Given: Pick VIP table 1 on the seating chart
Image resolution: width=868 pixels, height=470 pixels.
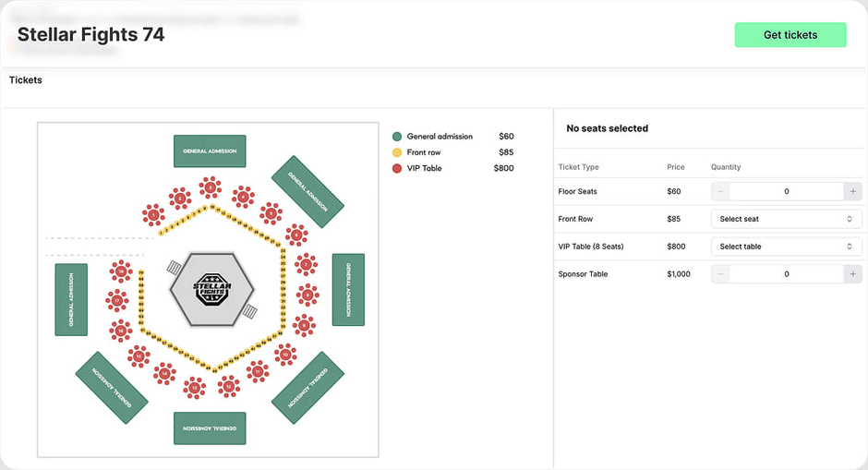Looking at the screenshot, I should (153, 215).
